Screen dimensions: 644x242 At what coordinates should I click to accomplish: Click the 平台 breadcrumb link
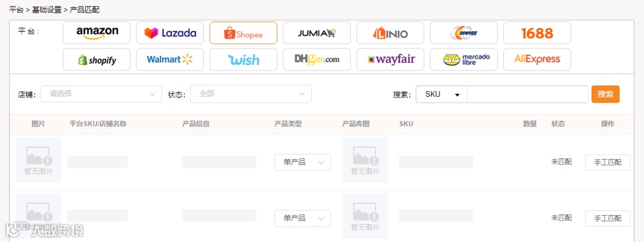click(x=17, y=10)
